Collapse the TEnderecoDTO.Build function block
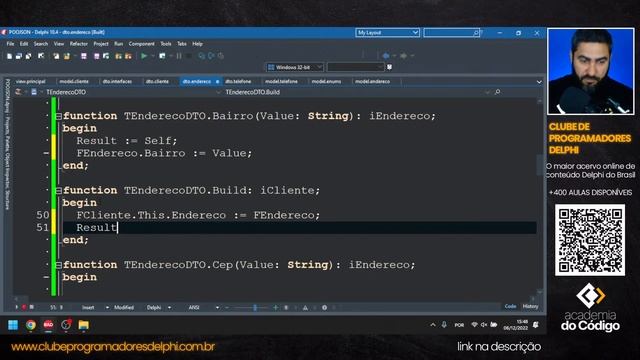 pyautogui.click(x=58, y=191)
